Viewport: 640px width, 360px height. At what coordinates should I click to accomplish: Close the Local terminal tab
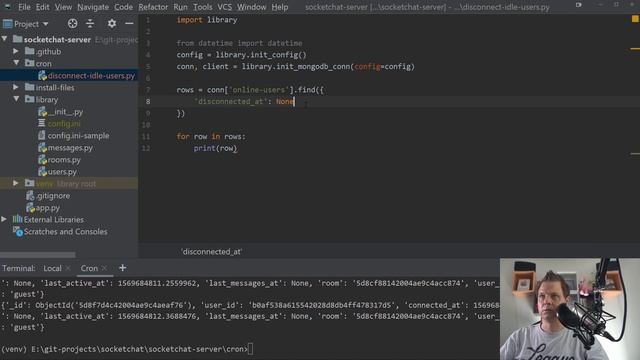[68, 268]
